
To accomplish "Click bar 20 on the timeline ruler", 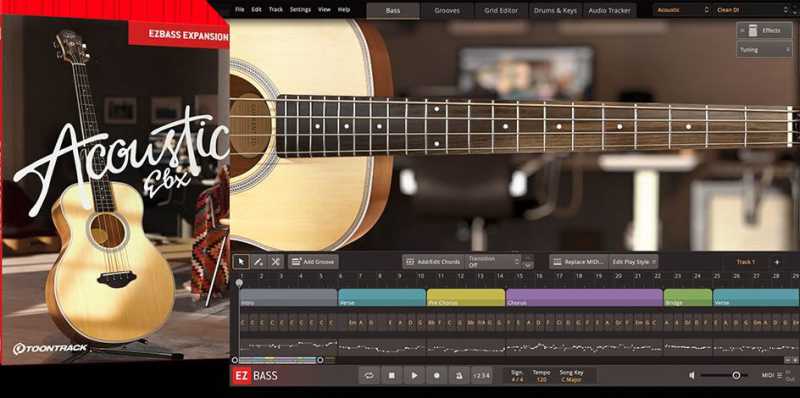I will [618, 276].
